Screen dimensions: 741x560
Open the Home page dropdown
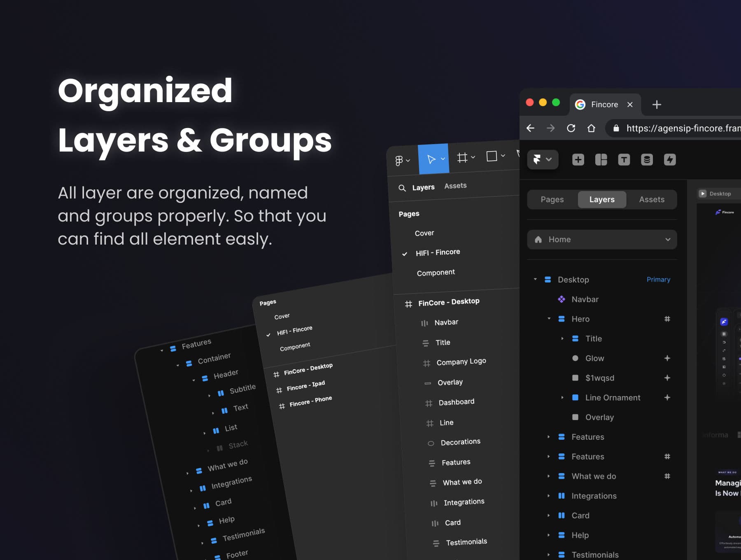click(602, 240)
